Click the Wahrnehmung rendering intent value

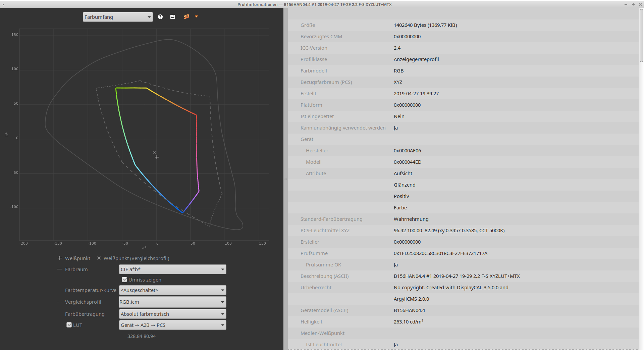click(411, 219)
